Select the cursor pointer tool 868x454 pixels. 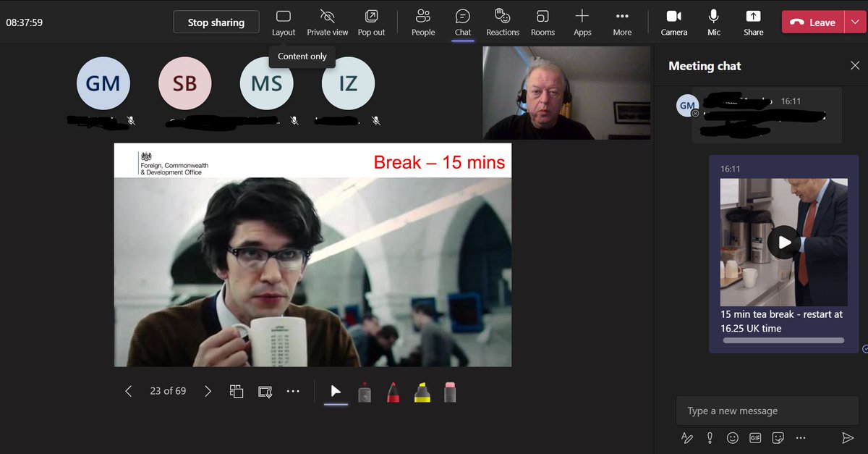[335, 392]
